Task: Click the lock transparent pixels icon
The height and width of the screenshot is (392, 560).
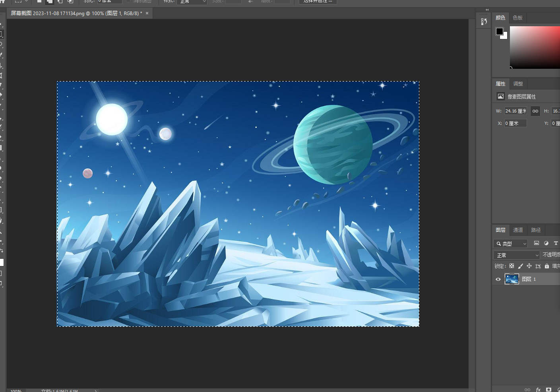Action: [x=512, y=266]
